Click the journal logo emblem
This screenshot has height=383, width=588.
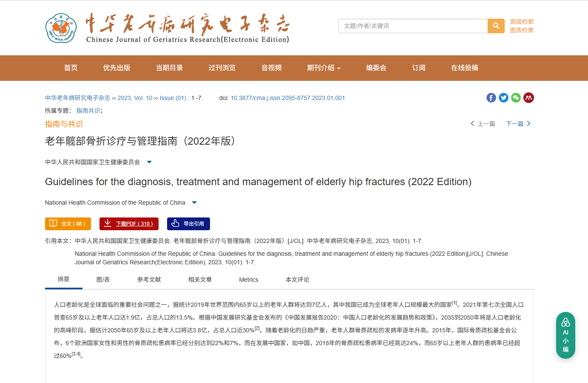61,28
